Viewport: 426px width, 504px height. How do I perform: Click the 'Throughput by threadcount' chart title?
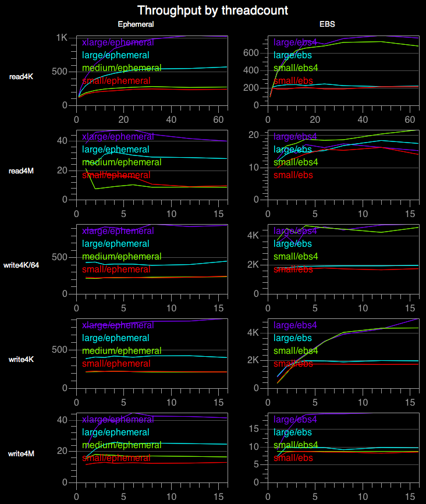click(212, 10)
